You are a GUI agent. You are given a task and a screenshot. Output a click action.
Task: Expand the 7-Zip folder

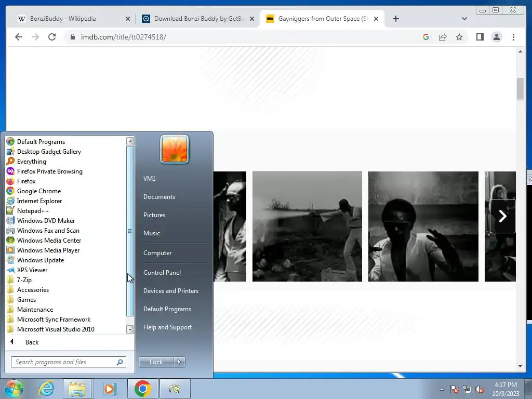[19, 280]
